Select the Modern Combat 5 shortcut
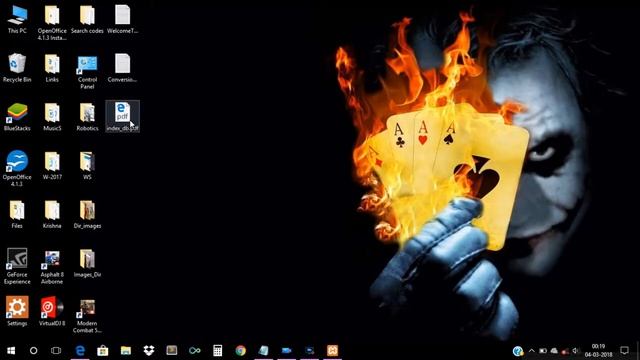The width and height of the screenshot is (640, 360). pyautogui.click(x=87, y=315)
